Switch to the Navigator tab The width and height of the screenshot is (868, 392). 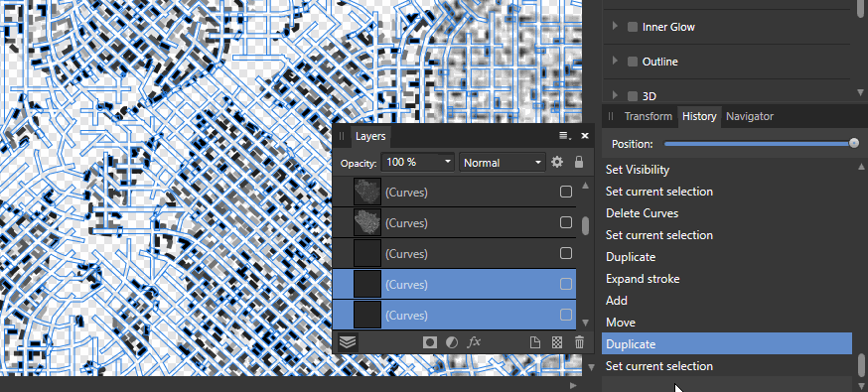pyautogui.click(x=750, y=116)
